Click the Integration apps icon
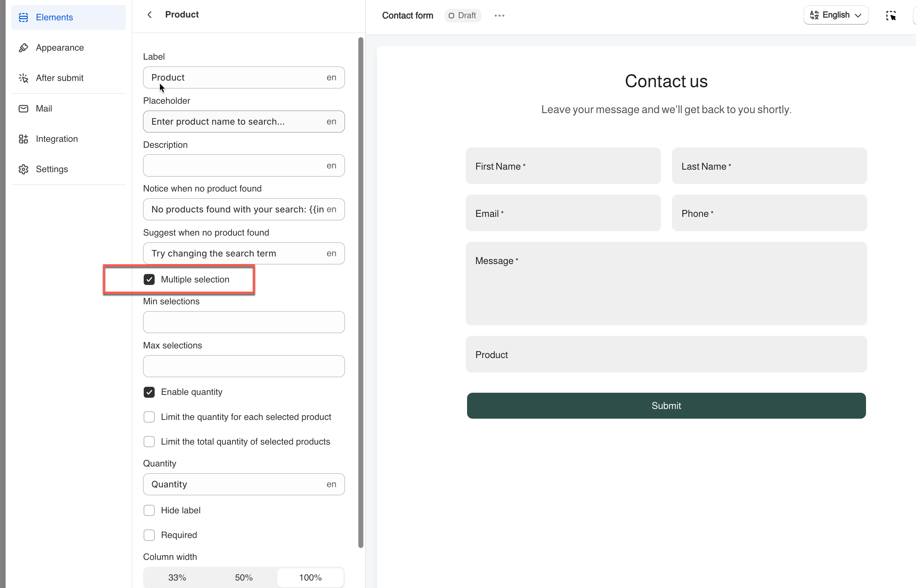Viewport: 916px width, 588px height. [23, 139]
